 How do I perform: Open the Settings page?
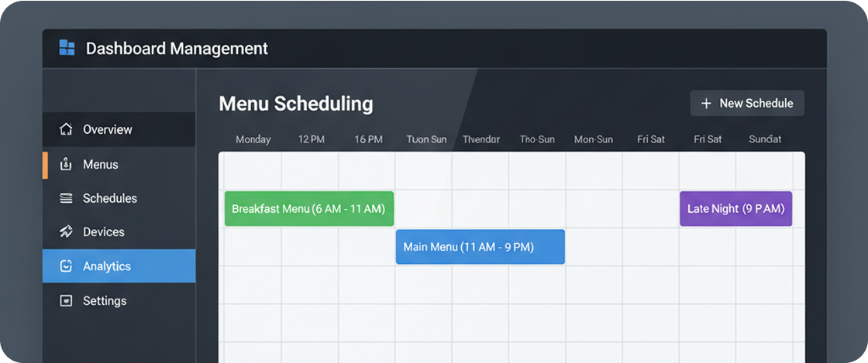pyautogui.click(x=105, y=300)
